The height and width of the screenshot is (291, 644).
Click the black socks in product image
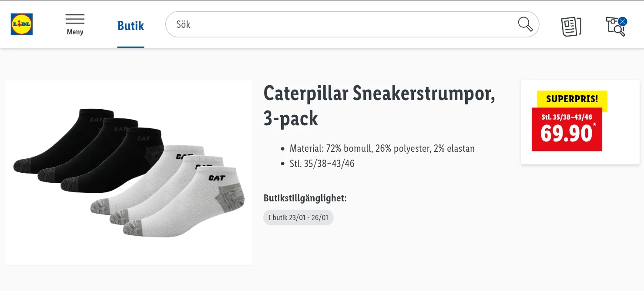[x=87, y=152]
